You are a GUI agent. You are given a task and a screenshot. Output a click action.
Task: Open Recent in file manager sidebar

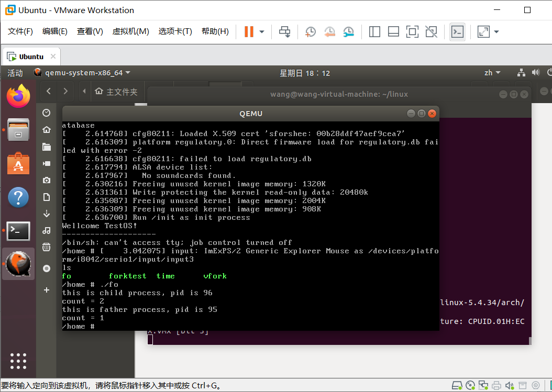pos(46,113)
